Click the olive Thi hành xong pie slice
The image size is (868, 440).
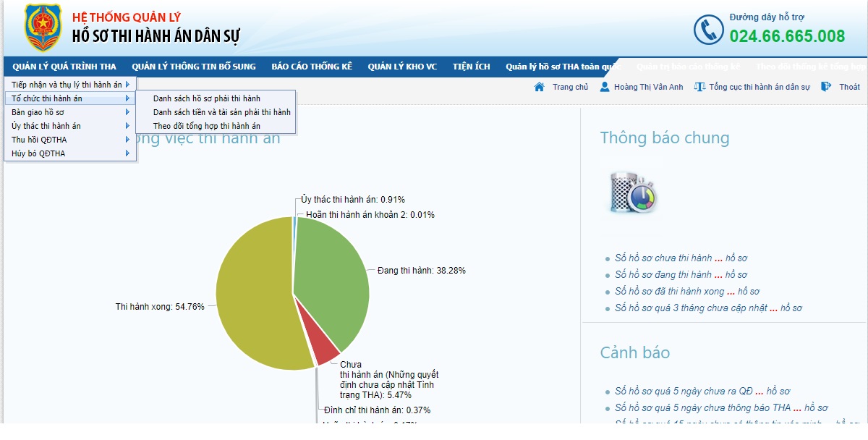[253, 297]
